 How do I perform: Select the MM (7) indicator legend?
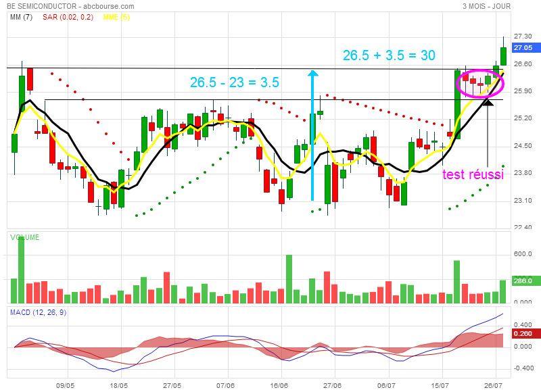tap(22, 17)
